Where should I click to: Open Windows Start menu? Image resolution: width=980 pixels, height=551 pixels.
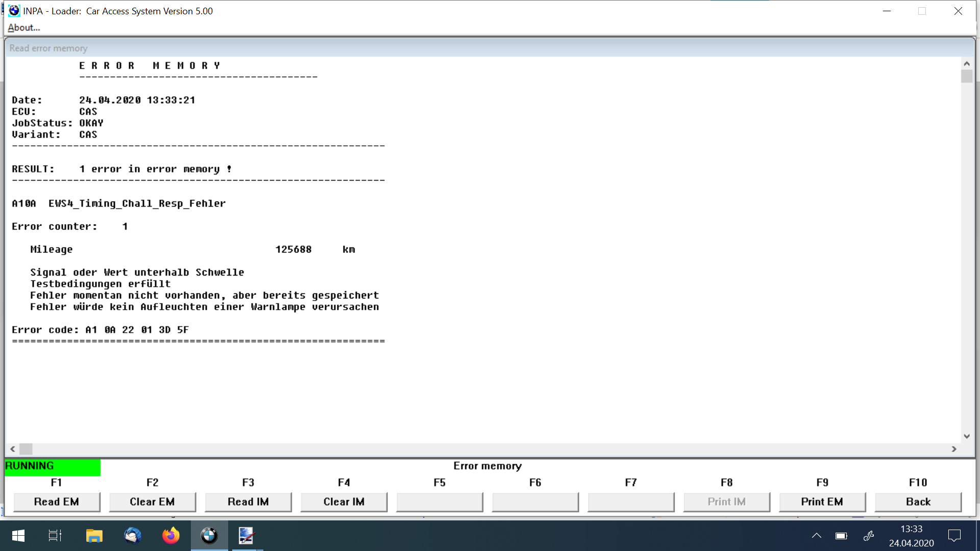point(18,536)
